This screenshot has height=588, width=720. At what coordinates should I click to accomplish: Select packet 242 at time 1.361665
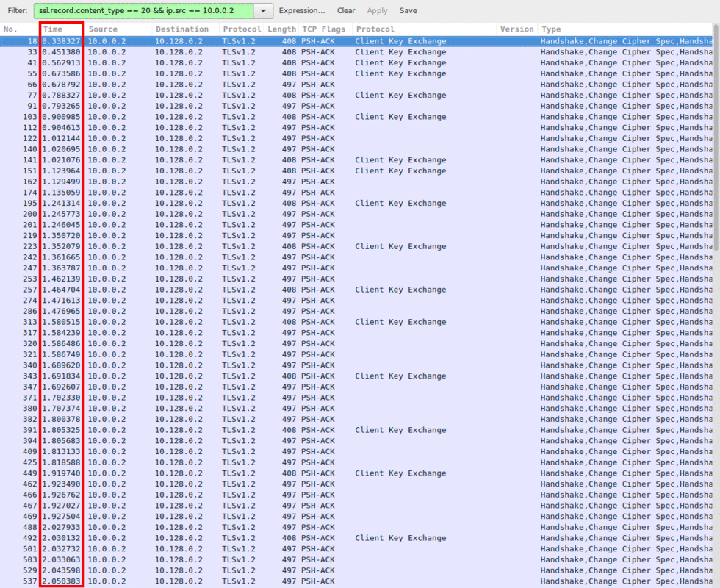[x=356, y=257]
